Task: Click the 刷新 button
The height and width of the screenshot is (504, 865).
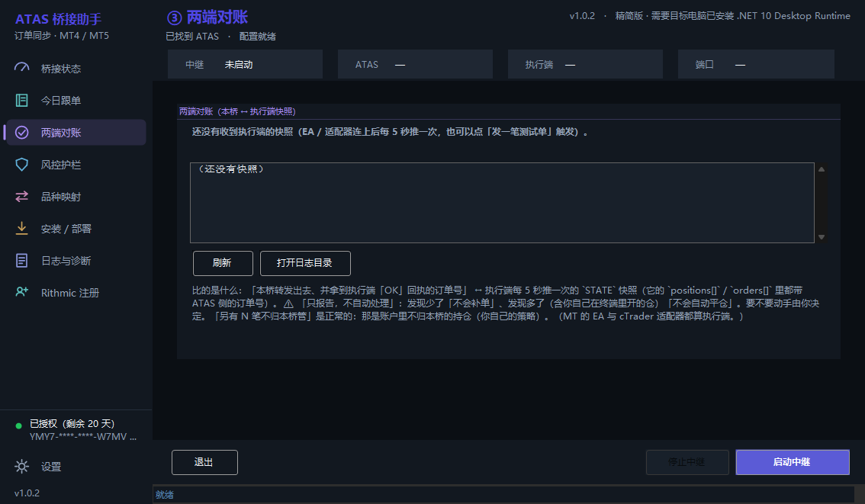Action: [x=223, y=263]
